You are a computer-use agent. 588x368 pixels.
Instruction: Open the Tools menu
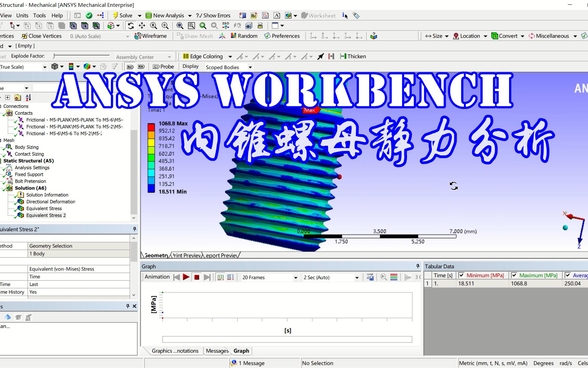[39, 15]
